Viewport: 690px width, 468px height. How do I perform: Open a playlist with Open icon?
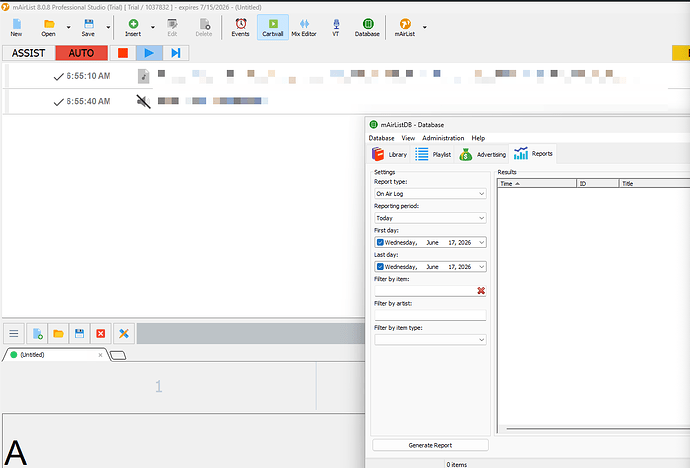click(48, 27)
